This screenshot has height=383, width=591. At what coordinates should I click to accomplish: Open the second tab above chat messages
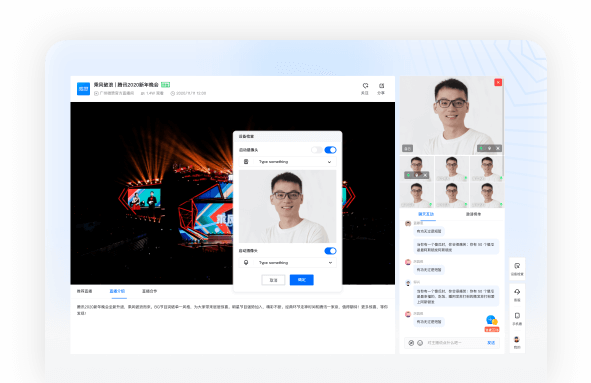tap(473, 214)
